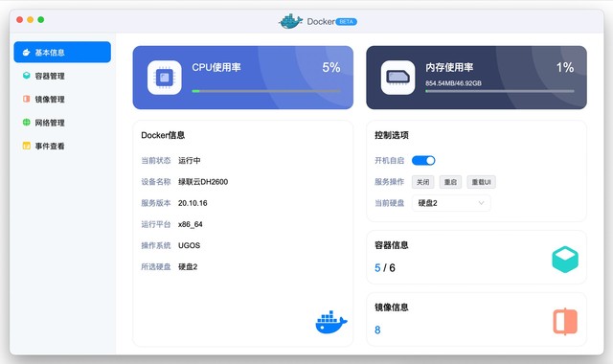This screenshot has height=364, width=613.
Task: Expand the disk selector chevron arrow
Action: click(481, 203)
